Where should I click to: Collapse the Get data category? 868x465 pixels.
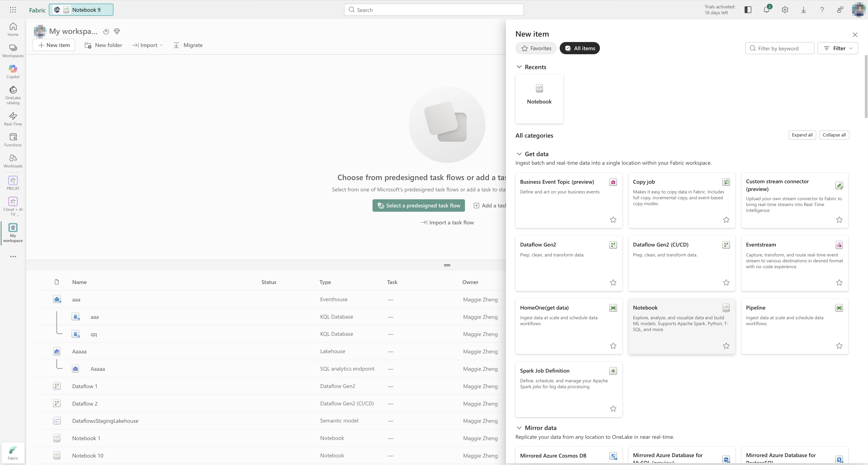point(519,154)
